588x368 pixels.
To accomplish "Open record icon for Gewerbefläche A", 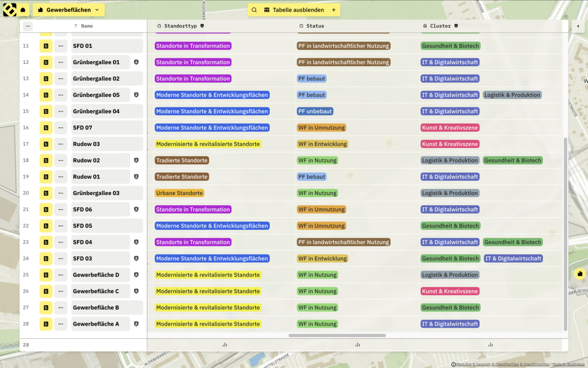I will (46, 324).
